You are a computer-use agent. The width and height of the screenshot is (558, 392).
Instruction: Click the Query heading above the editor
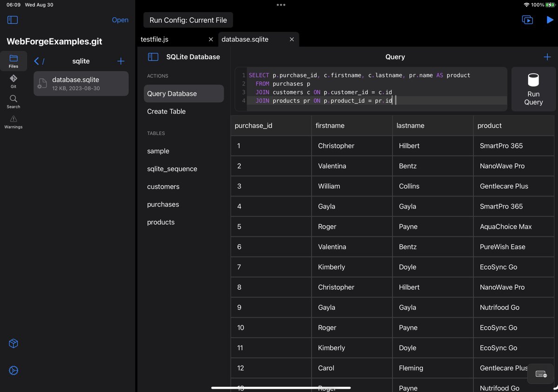pos(395,57)
